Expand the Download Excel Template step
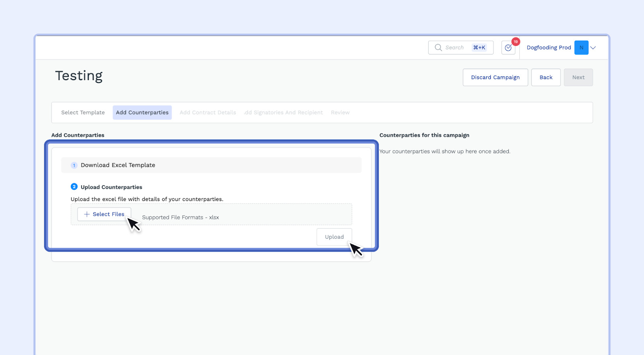The height and width of the screenshot is (355, 644). (211, 165)
